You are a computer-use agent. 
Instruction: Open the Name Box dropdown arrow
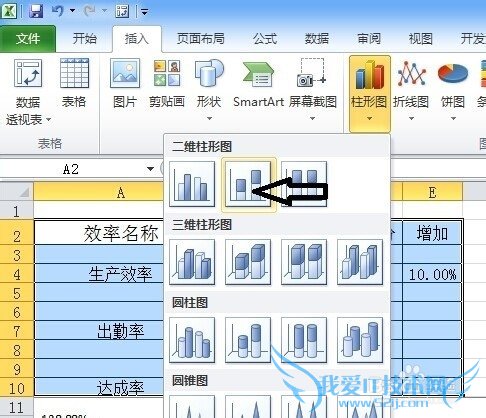pos(151,169)
